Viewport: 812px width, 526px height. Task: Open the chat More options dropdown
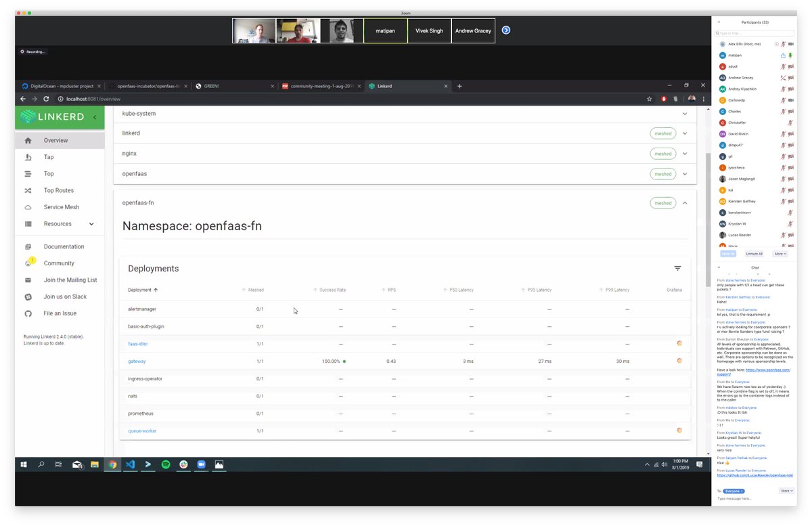(x=786, y=491)
